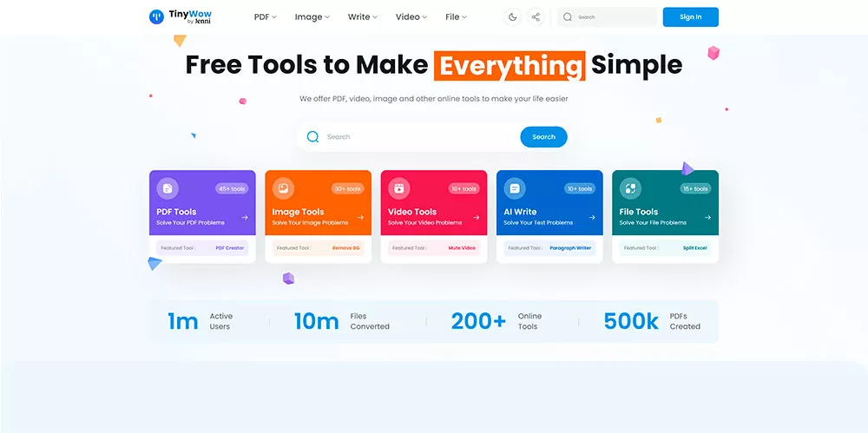This screenshot has height=433, width=868.
Task: Open the Remove BG featured tool
Action: (346, 248)
